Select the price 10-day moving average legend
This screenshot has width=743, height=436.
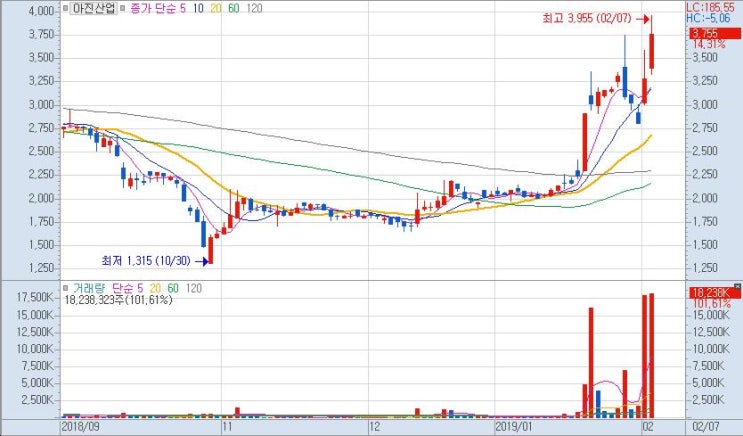tap(199, 9)
